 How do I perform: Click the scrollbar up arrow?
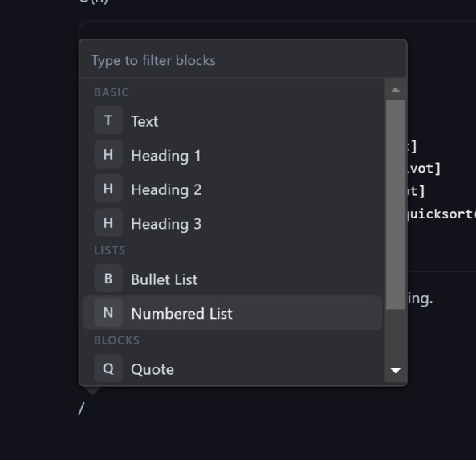(x=396, y=90)
